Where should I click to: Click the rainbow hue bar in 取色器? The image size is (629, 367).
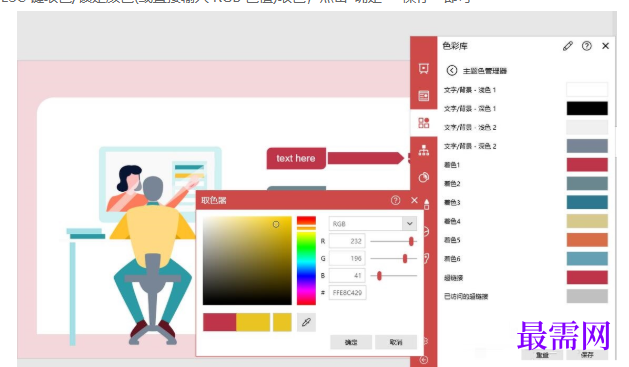coord(306,261)
